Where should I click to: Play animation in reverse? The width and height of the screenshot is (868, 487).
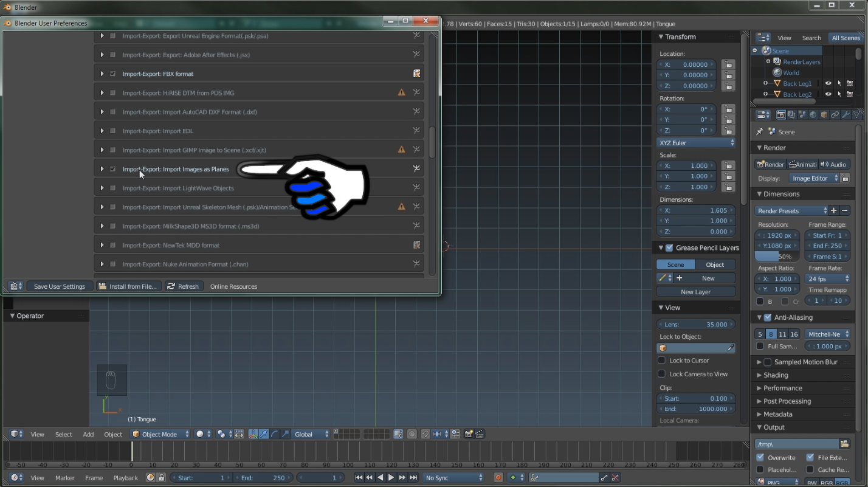tap(381, 478)
